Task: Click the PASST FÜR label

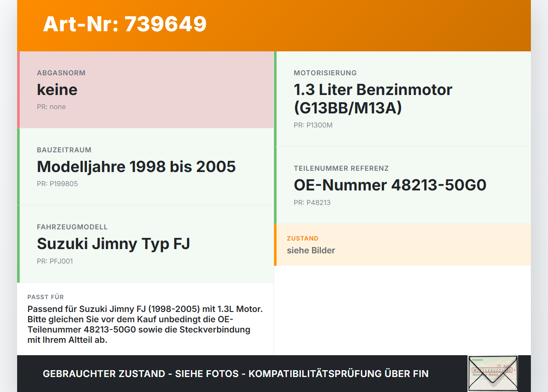Action: coord(46,297)
